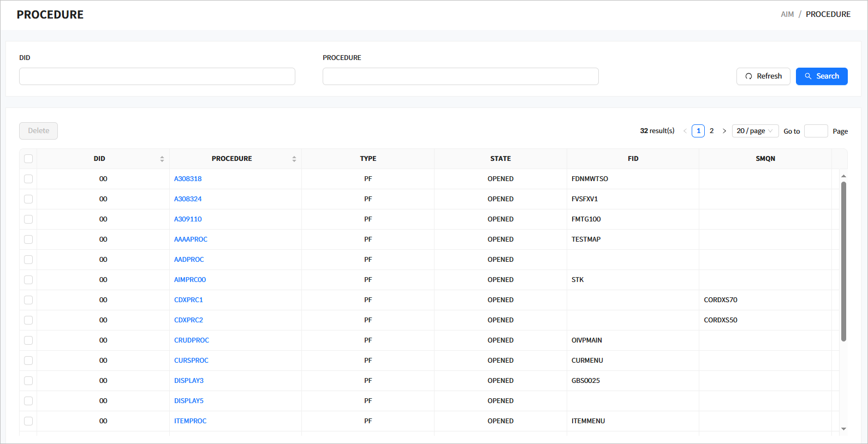
Task: Focus the DID filter input field
Action: [x=157, y=76]
